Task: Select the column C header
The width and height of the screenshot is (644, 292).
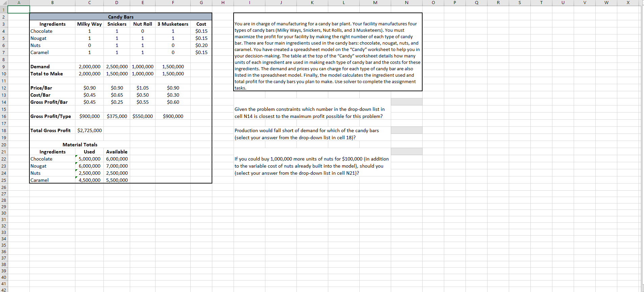Action: 89,3
